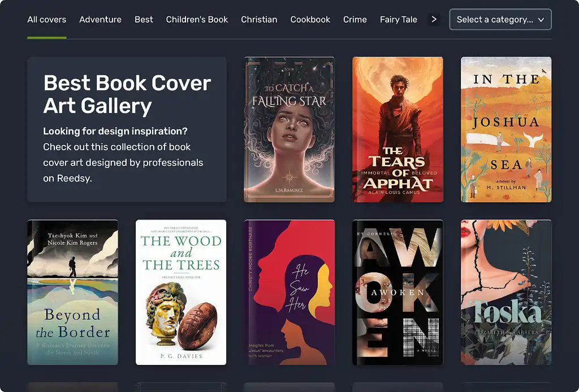Click the chevron in category dropdown

(541, 20)
